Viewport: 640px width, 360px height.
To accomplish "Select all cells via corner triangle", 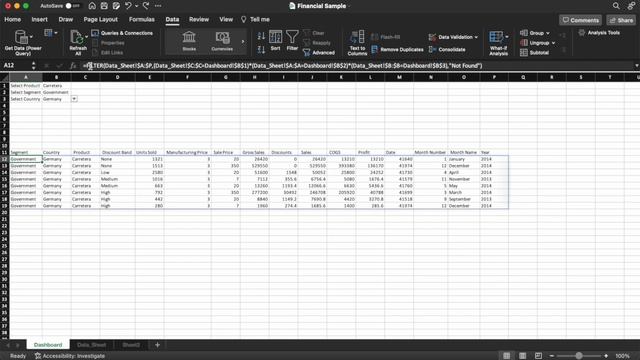I will (4, 77).
